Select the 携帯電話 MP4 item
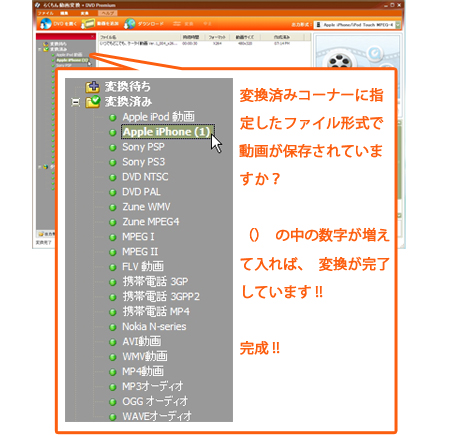The height and width of the screenshot is (435, 450). coord(156,311)
